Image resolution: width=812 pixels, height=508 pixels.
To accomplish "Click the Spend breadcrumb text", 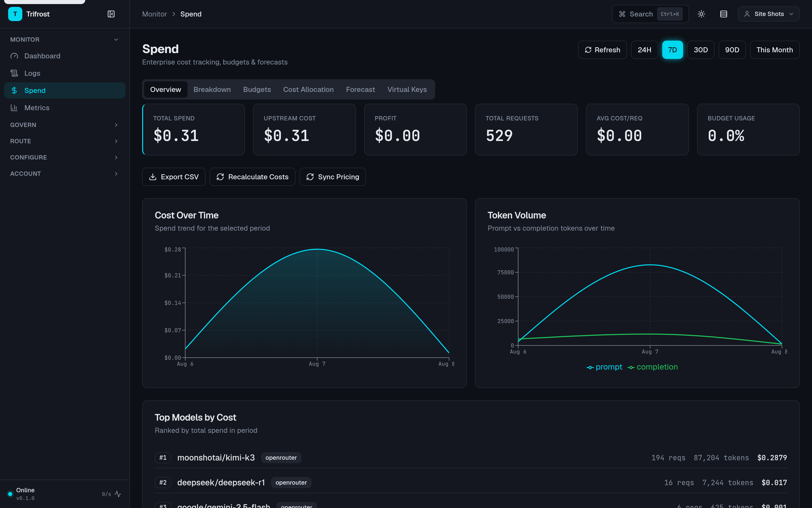I will pos(191,14).
